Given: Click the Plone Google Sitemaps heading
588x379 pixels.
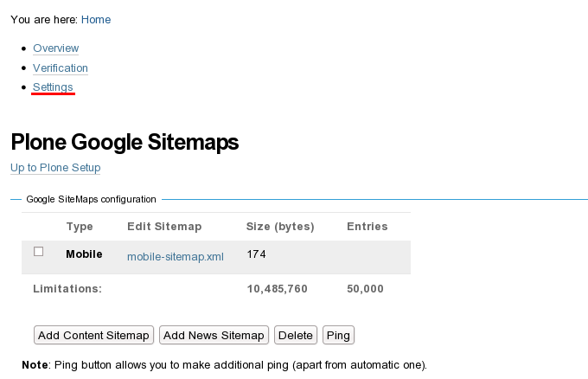Looking at the screenshot, I should (x=125, y=142).
